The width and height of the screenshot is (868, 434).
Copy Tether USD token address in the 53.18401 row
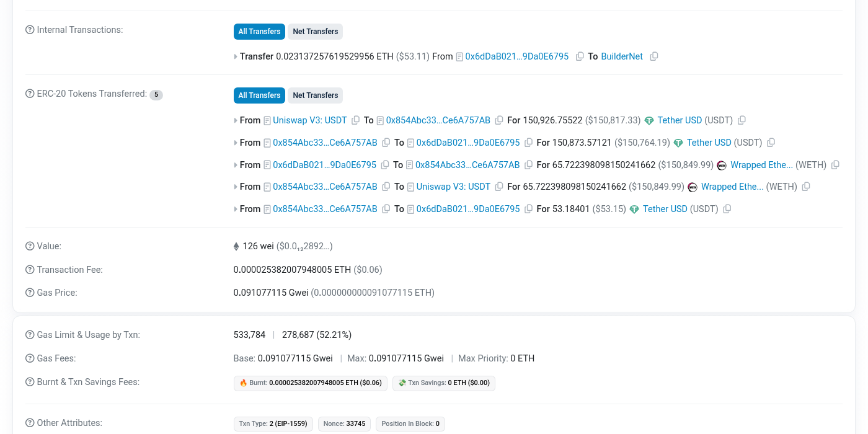727,209
